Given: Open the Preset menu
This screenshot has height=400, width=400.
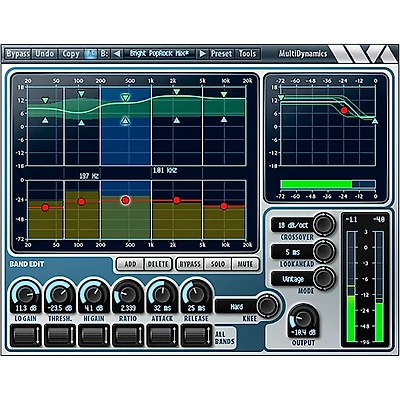Looking at the screenshot, I should [x=221, y=54].
